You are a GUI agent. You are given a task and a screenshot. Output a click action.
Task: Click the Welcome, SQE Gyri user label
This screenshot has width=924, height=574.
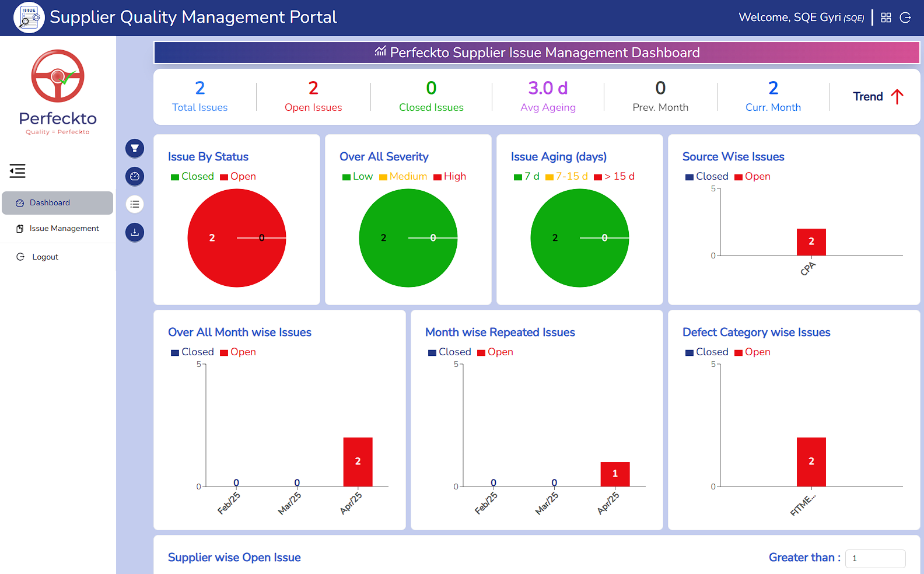click(801, 17)
